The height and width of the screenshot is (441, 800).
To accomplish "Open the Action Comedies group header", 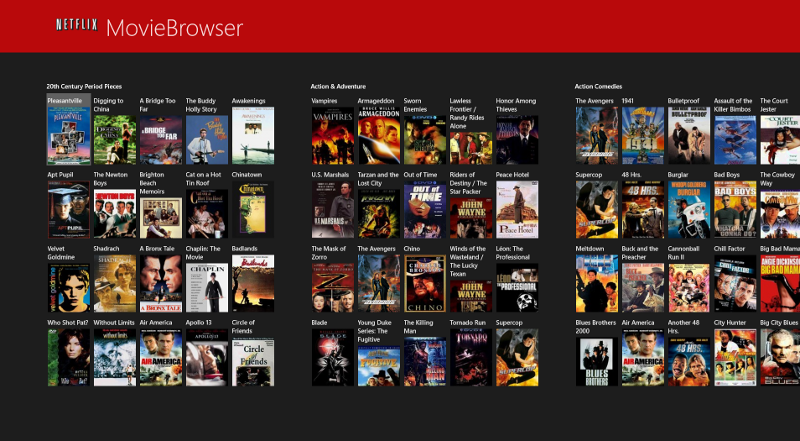I will 598,86.
